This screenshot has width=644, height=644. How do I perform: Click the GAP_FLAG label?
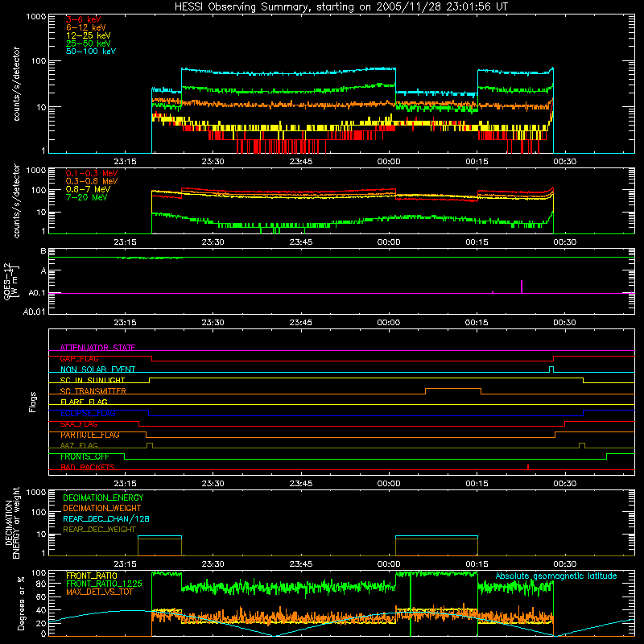click(79, 358)
